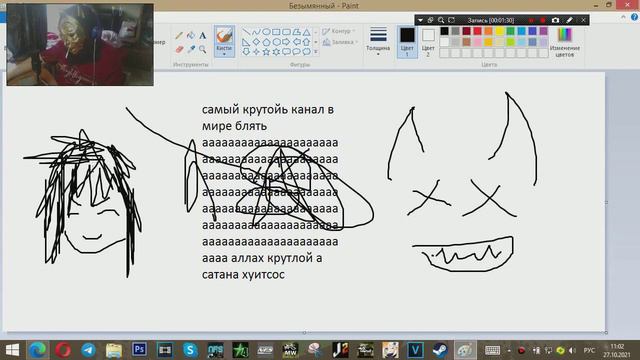640x360 pixels.
Task: Click the recorder window-select icon
Action: (430, 20)
